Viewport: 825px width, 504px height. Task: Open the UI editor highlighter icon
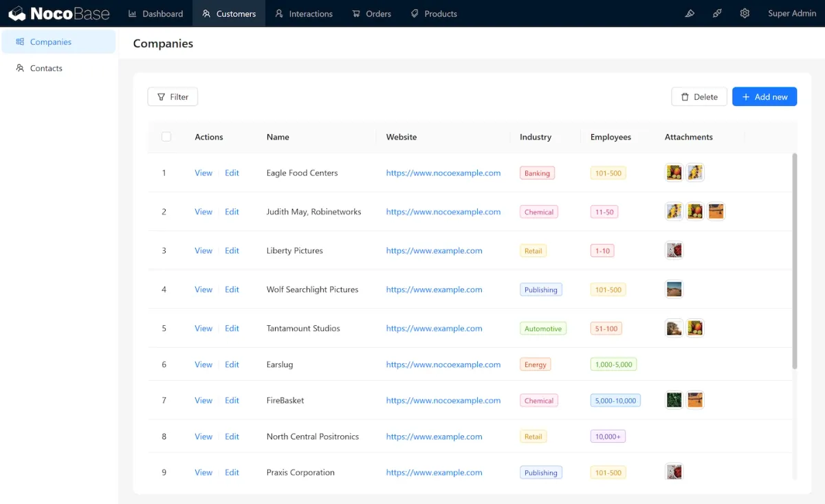pyautogui.click(x=690, y=14)
